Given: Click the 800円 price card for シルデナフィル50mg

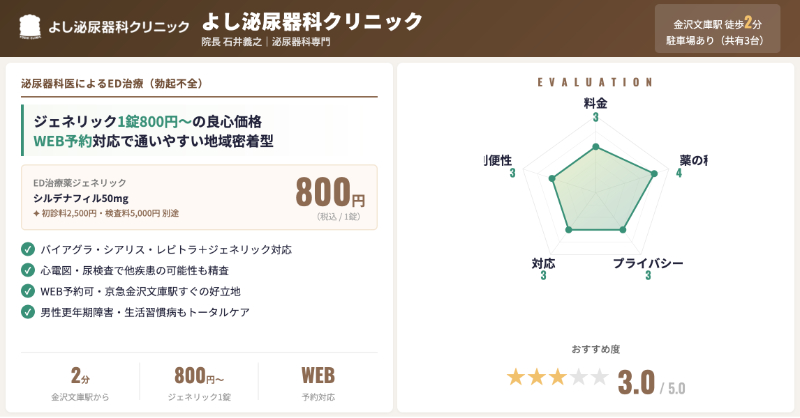Looking at the screenshot, I should coord(199,197).
